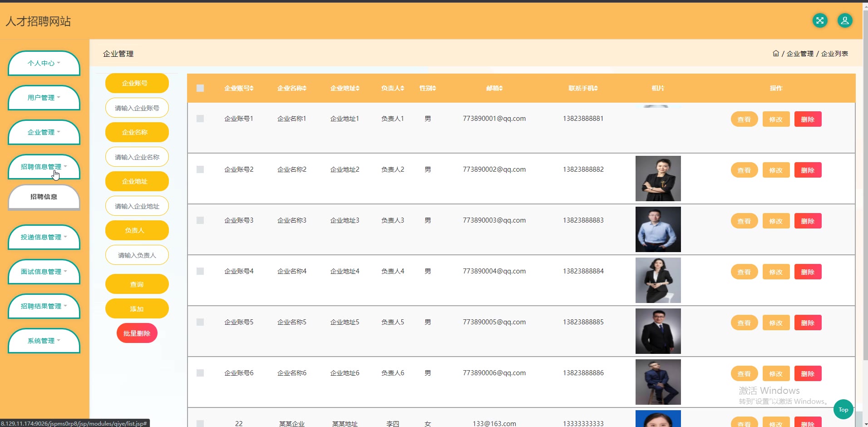Expand the 个人中心 sidebar menu
Screen dimensions: 868x427
(44, 63)
